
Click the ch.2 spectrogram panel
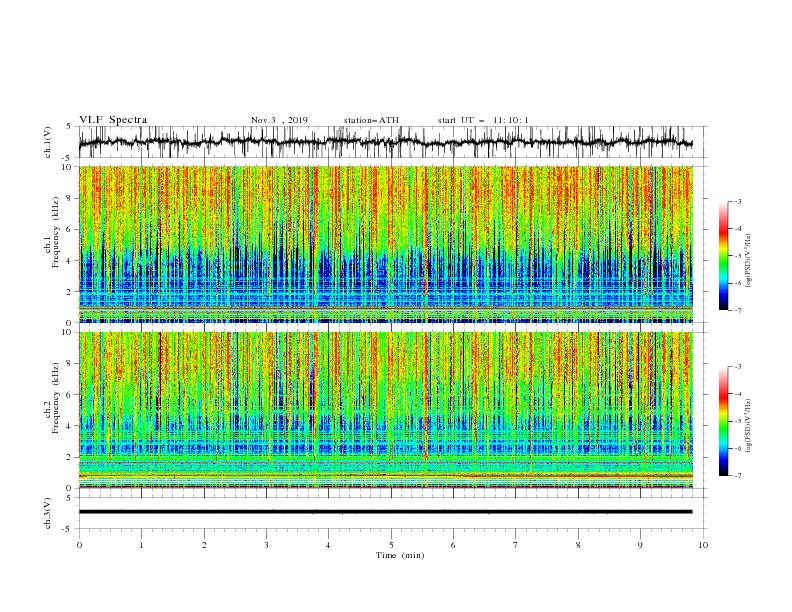[x=385, y=410]
